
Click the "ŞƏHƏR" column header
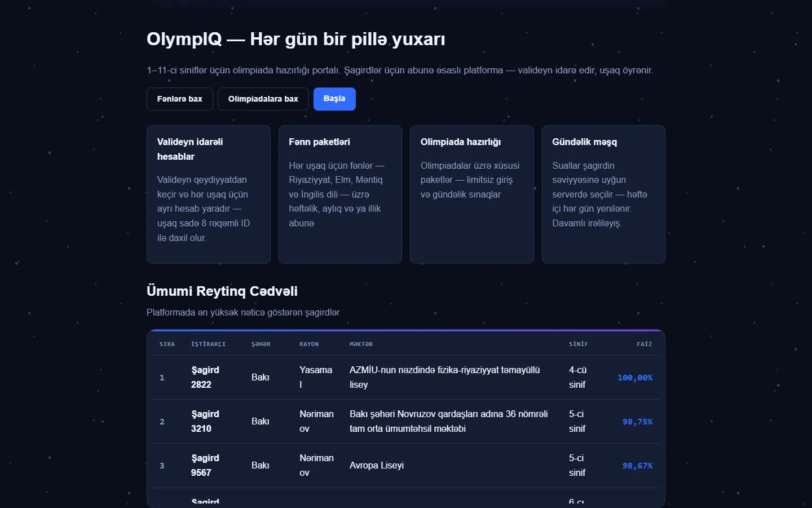pyautogui.click(x=261, y=344)
